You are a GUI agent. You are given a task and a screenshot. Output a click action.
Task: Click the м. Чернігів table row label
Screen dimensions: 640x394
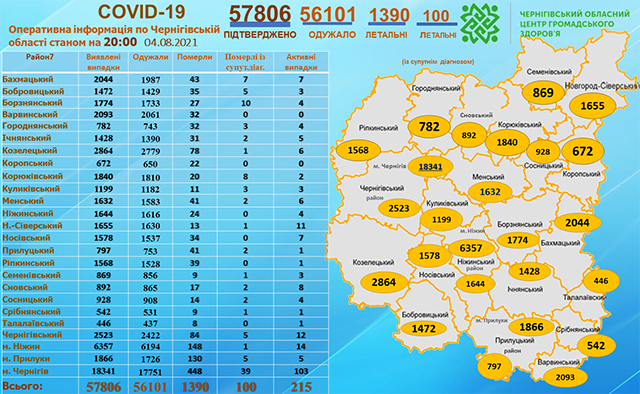[25, 372]
